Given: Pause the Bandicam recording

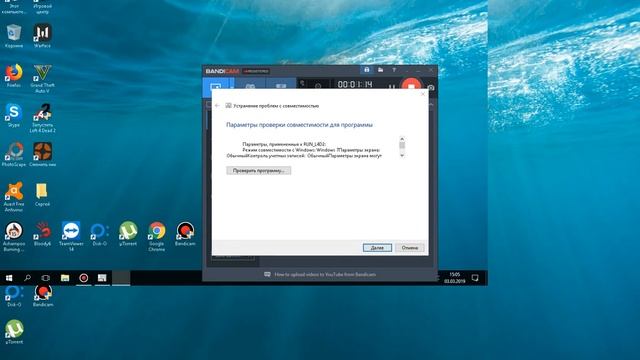Looking at the screenshot, I should click(x=391, y=87).
